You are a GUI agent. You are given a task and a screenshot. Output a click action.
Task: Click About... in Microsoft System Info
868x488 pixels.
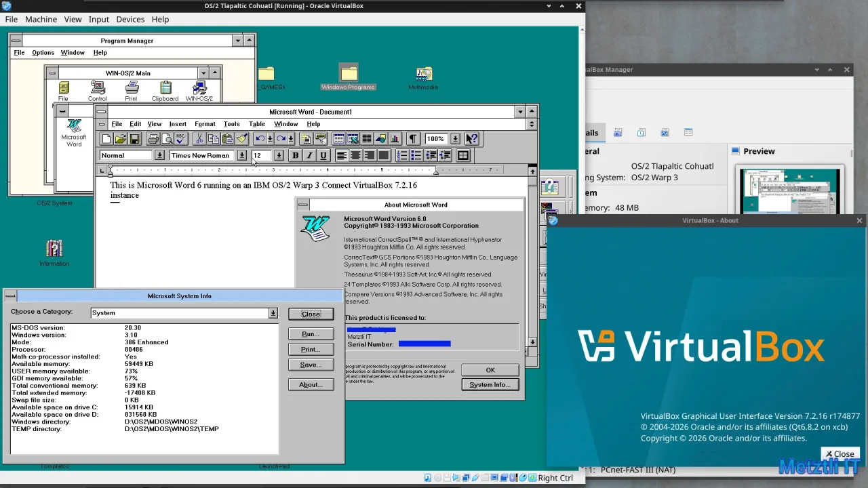(x=311, y=384)
